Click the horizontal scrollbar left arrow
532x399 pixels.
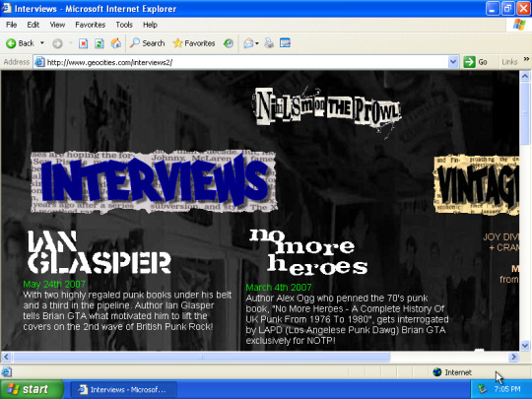[x=7, y=357]
